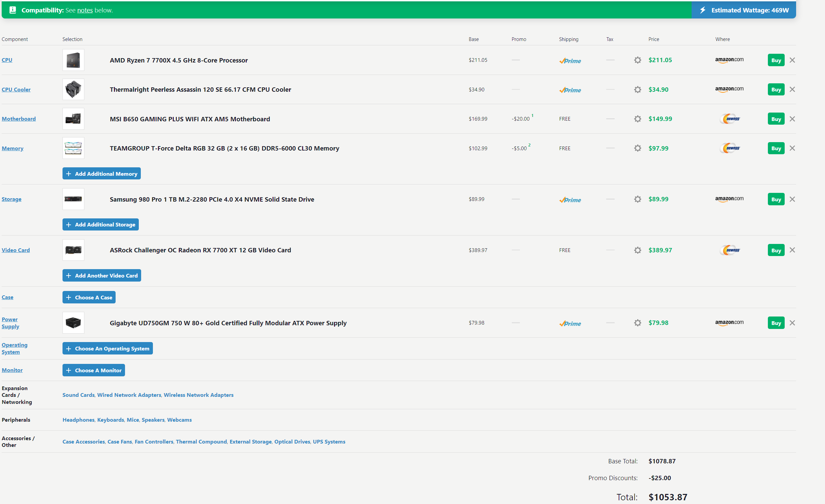Click the Amazon logo in the CPU row

click(729, 60)
